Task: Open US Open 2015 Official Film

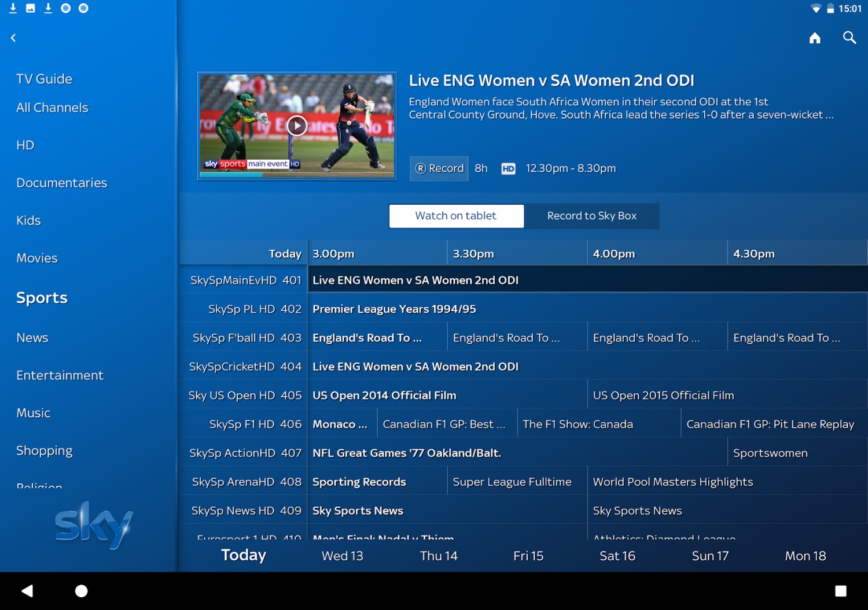Action: [x=728, y=395]
